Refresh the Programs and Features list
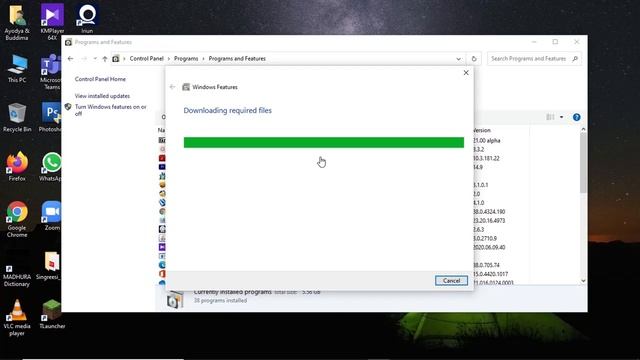The width and height of the screenshot is (640, 360). (x=474, y=59)
